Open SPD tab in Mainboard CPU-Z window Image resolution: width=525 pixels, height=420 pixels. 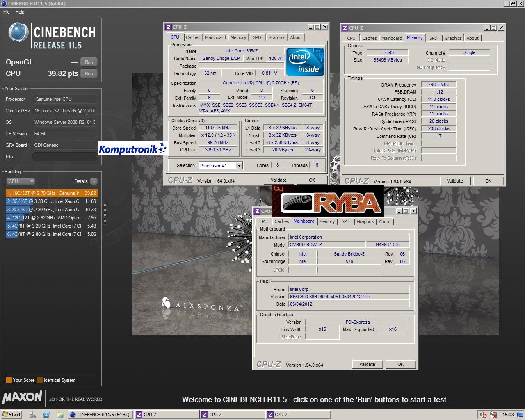pyautogui.click(x=346, y=221)
